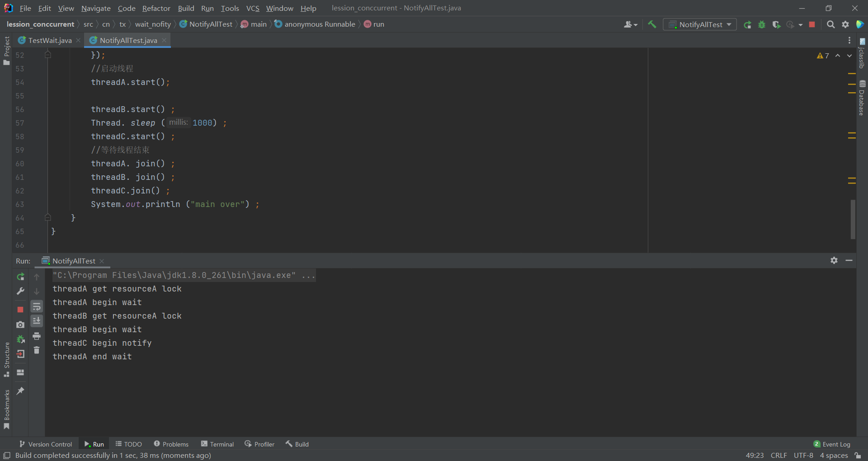Open the user account icon dropdown

(630, 24)
